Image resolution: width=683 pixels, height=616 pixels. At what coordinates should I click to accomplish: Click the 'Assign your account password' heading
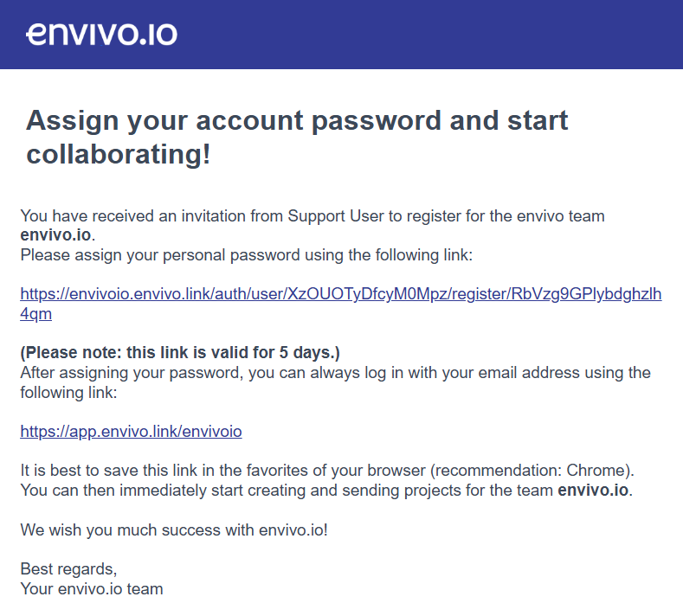tap(297, 138)
